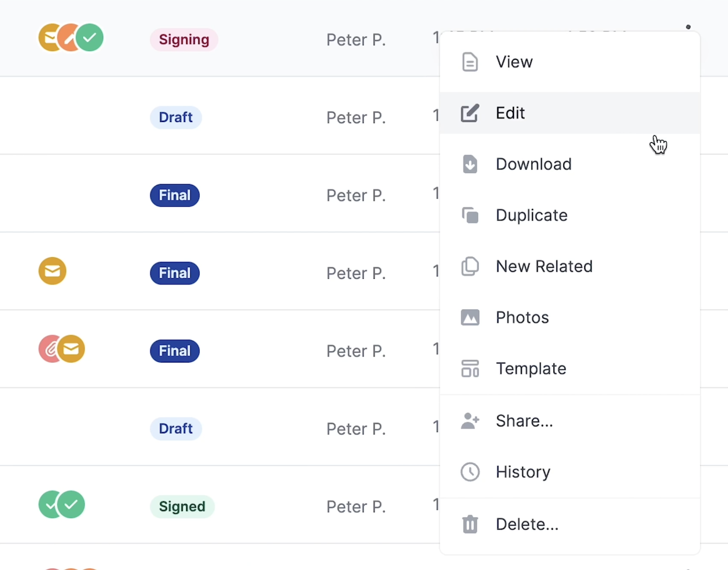This screenshot has height=570, width=728.
Task: Select the New Related copy icon
Action: click(x=470, y=266)
